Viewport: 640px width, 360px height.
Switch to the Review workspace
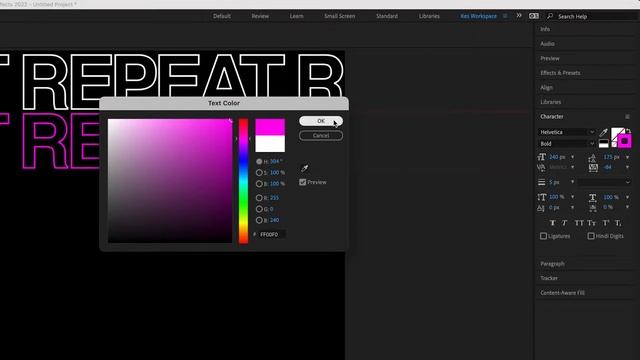[x=260, y=16]
